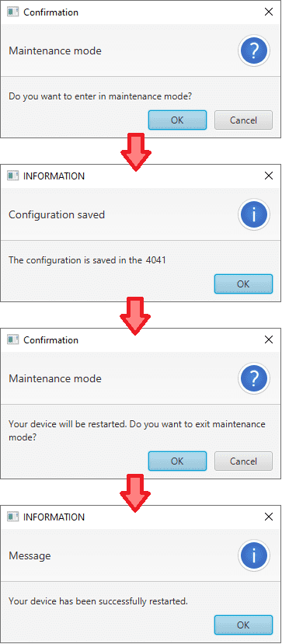Click the red arrow below Configuration saved dialog
The image size is (282, 644).
(x=135, y=315)
